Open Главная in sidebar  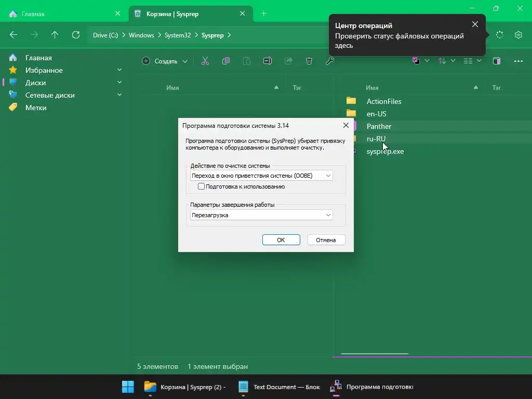point(38,58)
